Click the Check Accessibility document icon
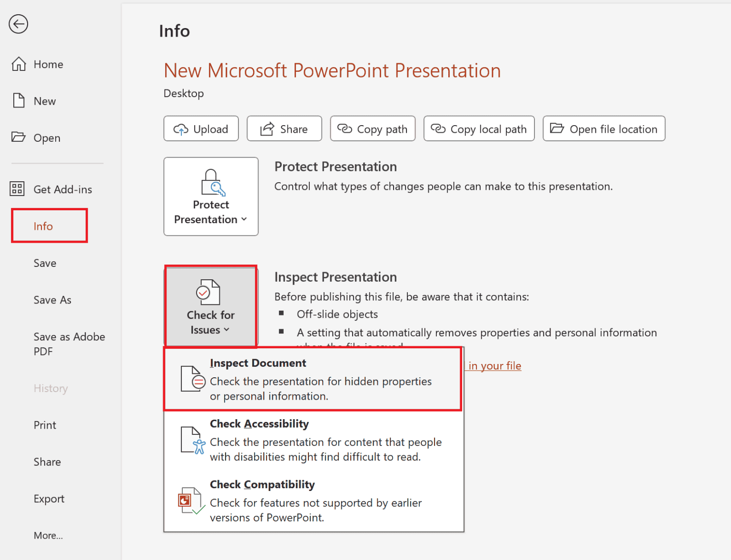Image resolution: width=731 pixels, height=560 pixels. click(x=191, y=440)
